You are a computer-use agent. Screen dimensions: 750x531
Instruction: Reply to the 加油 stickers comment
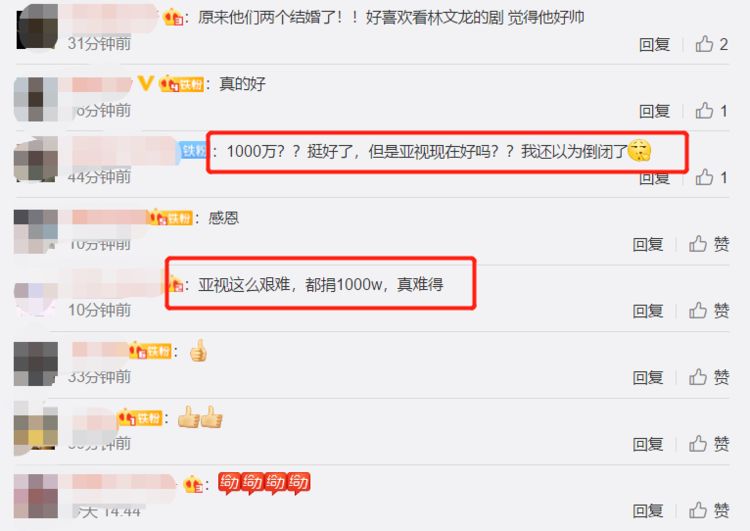(648, 511)
